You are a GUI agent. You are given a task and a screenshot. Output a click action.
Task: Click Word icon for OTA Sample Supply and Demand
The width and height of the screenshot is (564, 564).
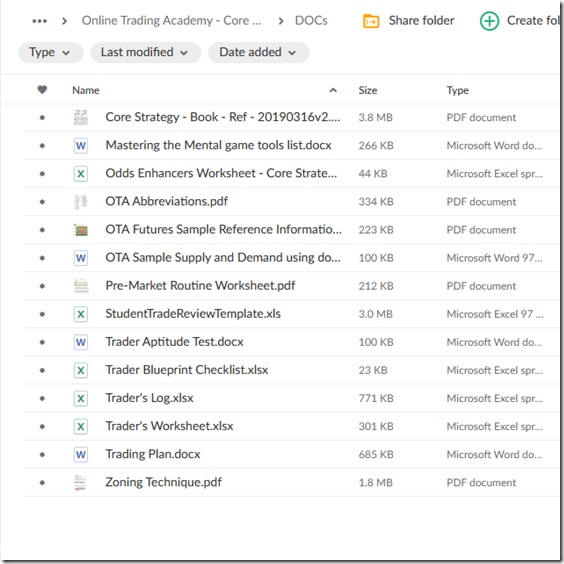81,258
